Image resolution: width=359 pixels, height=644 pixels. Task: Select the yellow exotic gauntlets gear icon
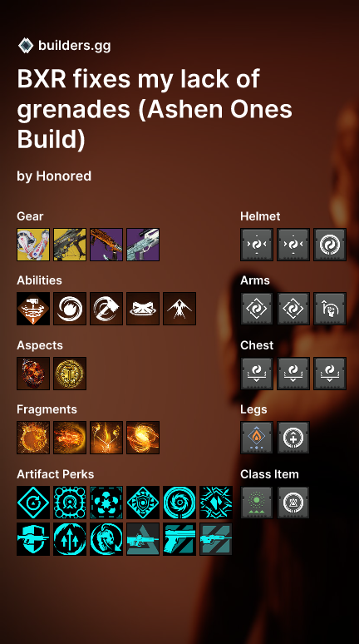click(33, 245)
